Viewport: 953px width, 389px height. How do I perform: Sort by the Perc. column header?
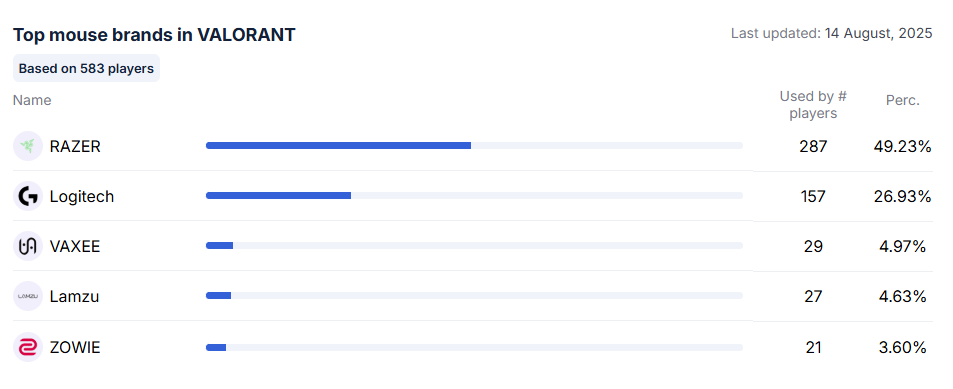(903, 100)
